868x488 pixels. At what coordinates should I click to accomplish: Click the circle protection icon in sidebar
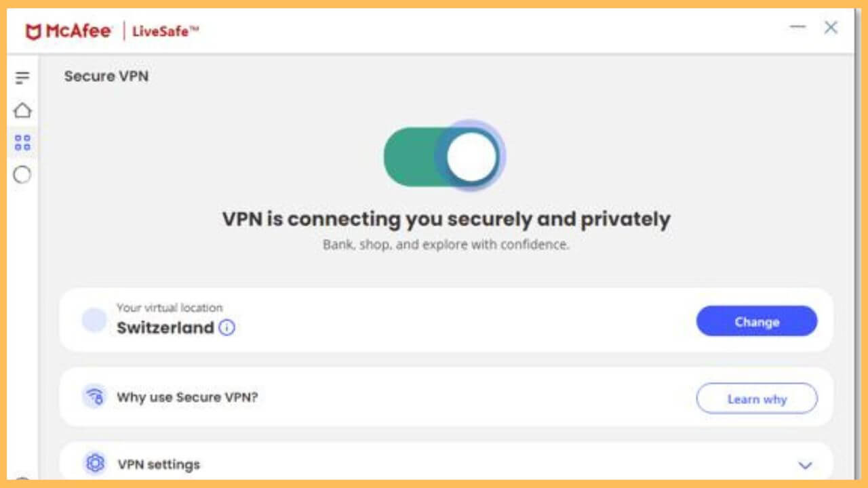point(22,175)
